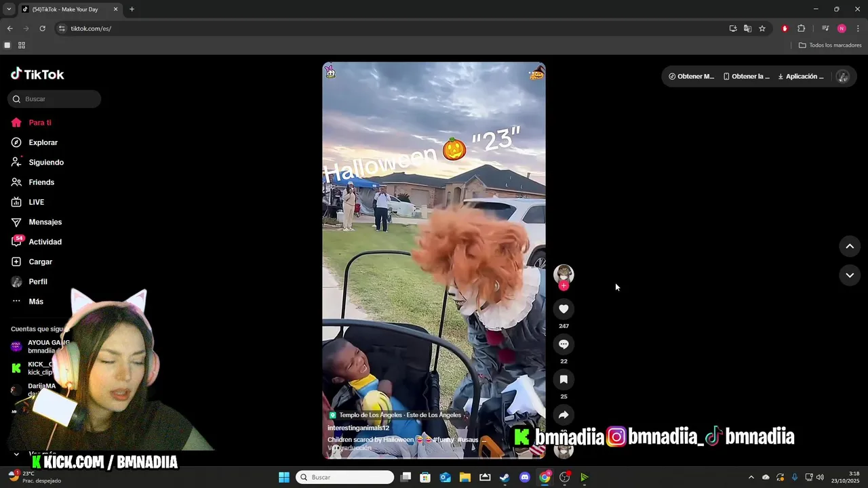Show hidden system tray icons
The image size is (868, 488).
751,477
